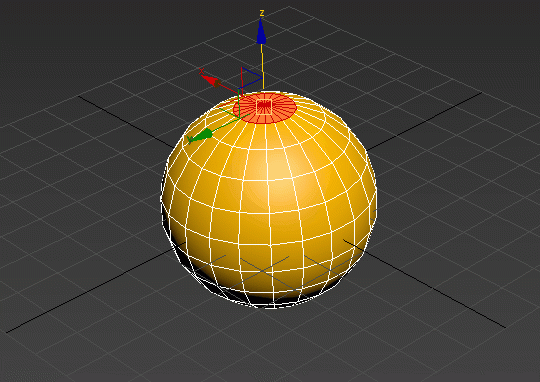Click the red X-axis shaft line

click(229, 89)
